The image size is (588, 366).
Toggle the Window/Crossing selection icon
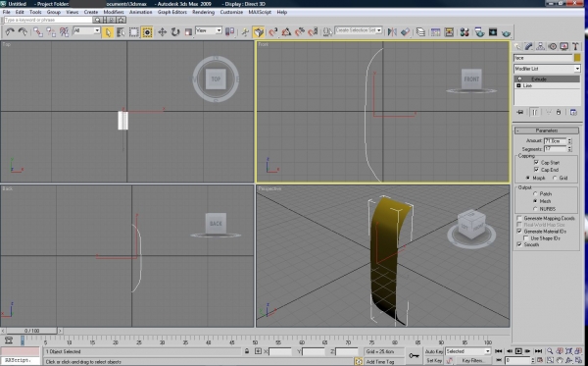click(147, 32)
